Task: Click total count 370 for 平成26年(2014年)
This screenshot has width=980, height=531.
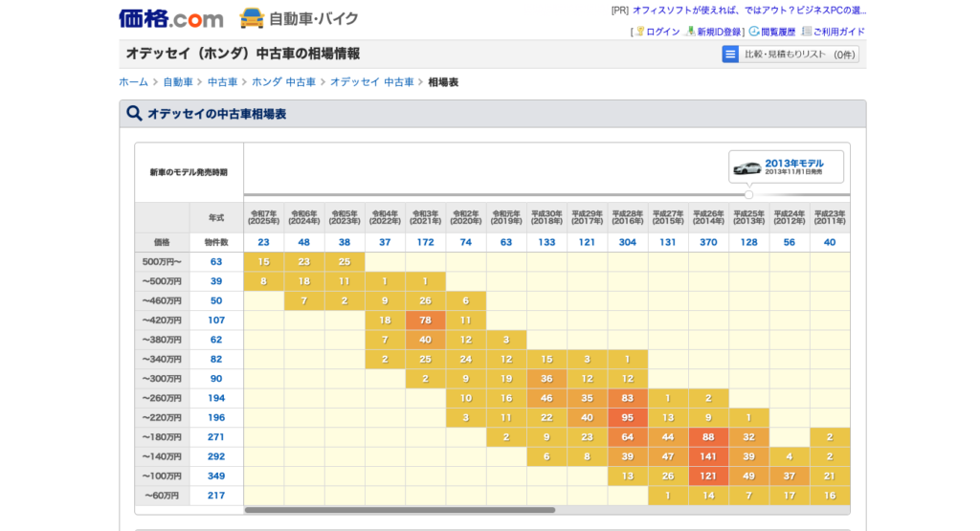Action: coord(708,242)
